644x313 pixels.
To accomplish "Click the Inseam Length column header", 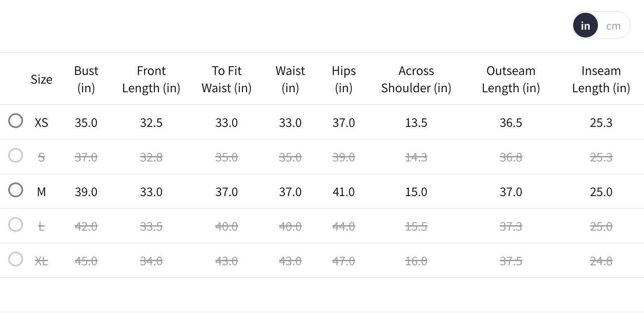I will pyautogui.click(x=601, y=79).
